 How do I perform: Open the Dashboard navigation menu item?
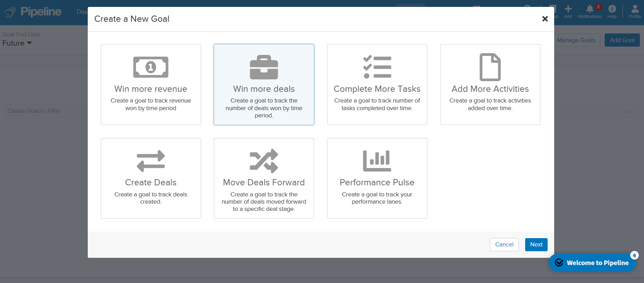[82, 11]
